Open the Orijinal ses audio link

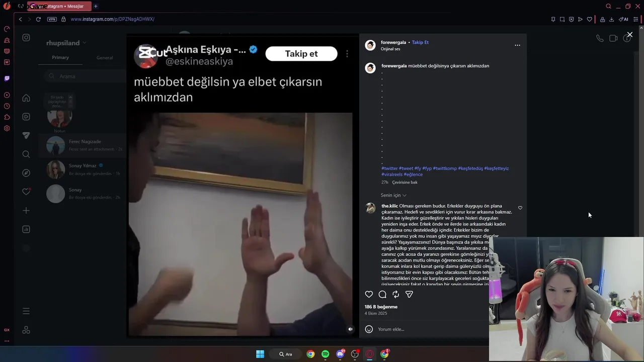pyautogui.click(x=390, y=49)
